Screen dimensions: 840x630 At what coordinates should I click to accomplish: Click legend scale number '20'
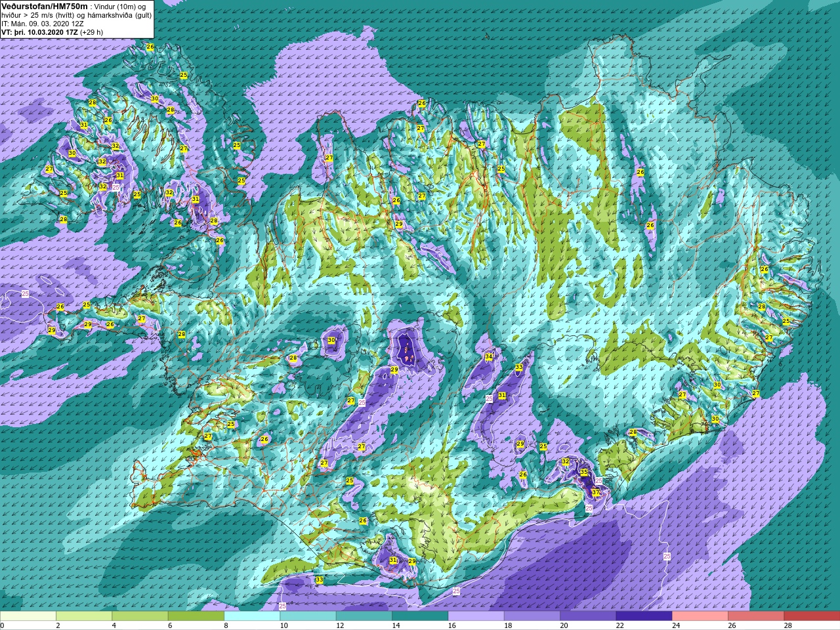[x=564, y=625]
